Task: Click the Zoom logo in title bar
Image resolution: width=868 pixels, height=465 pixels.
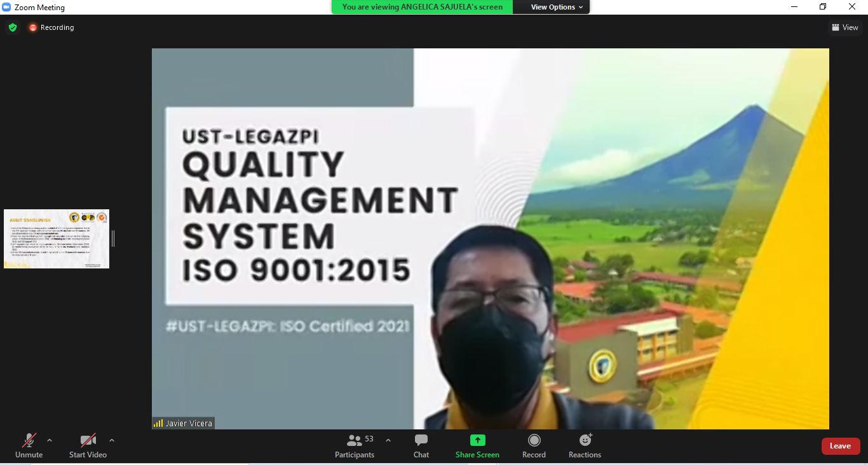Action: tap(7, 7)
